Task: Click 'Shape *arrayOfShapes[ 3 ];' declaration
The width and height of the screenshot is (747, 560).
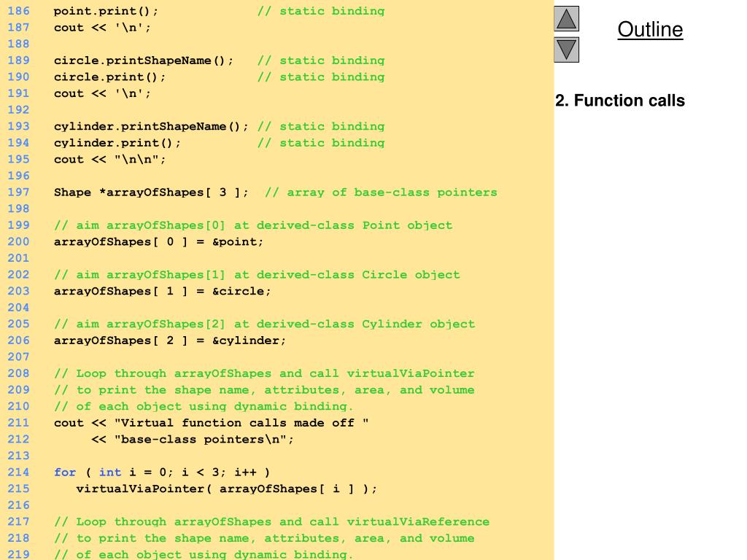Action: 151,192
